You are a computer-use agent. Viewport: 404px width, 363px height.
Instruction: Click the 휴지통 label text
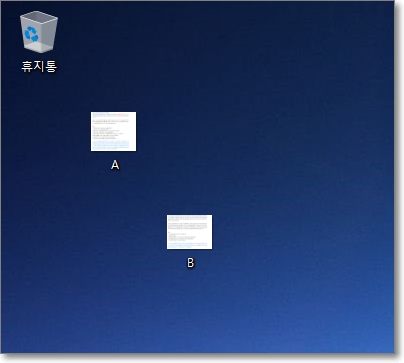[x=39, y=66]
